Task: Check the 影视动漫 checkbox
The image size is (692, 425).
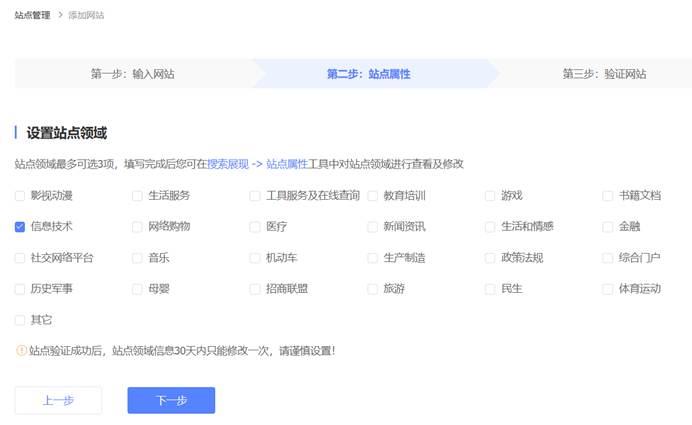Action: pyautogui.click(x=20, y=196)
